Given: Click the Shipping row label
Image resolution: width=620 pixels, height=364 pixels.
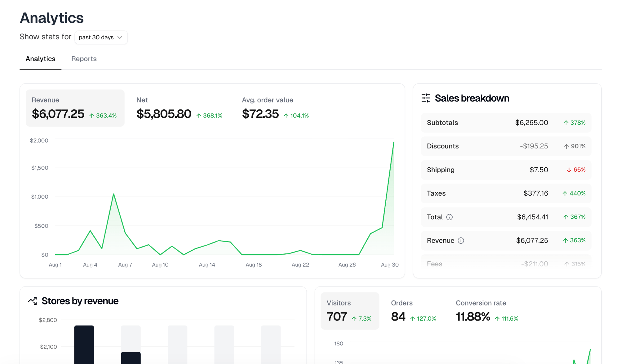Looking at the screenshot, I should point(441,170).
